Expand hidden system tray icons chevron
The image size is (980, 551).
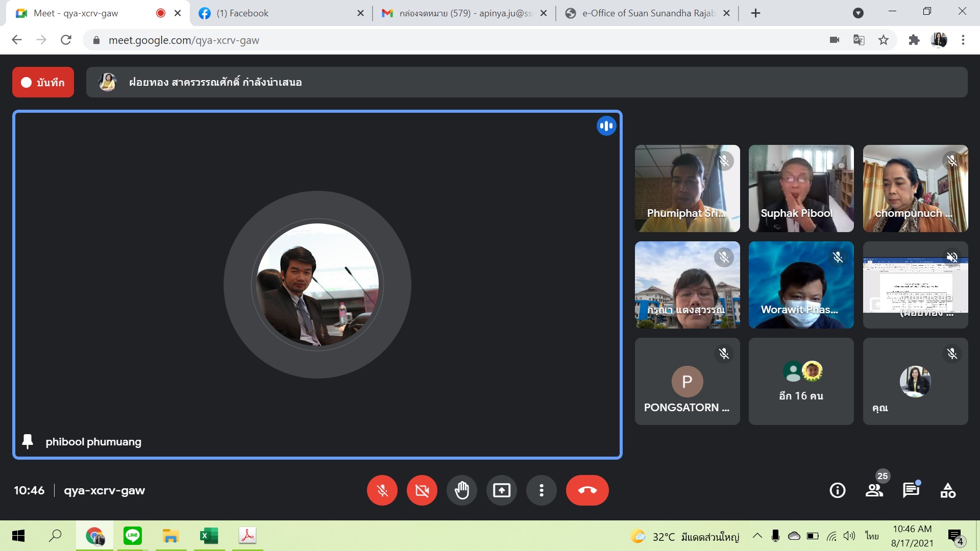coord(757,536)
